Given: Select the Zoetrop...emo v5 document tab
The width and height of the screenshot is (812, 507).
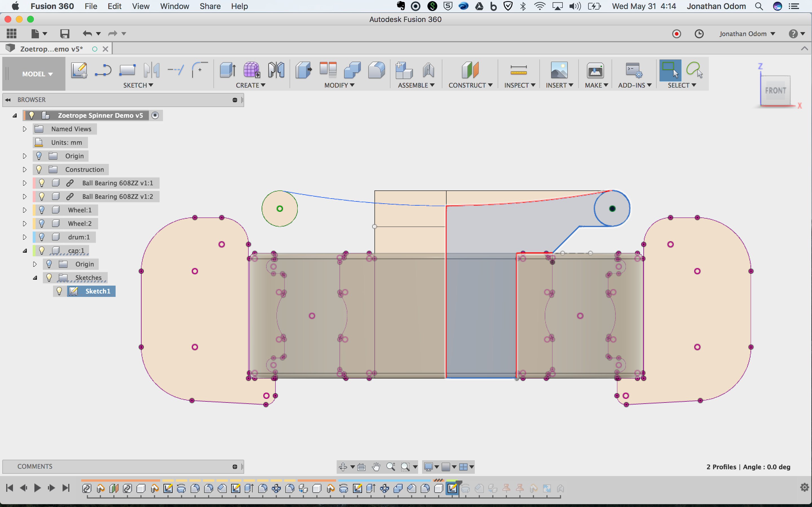Looking at the screenshot, I should [51, 49].
